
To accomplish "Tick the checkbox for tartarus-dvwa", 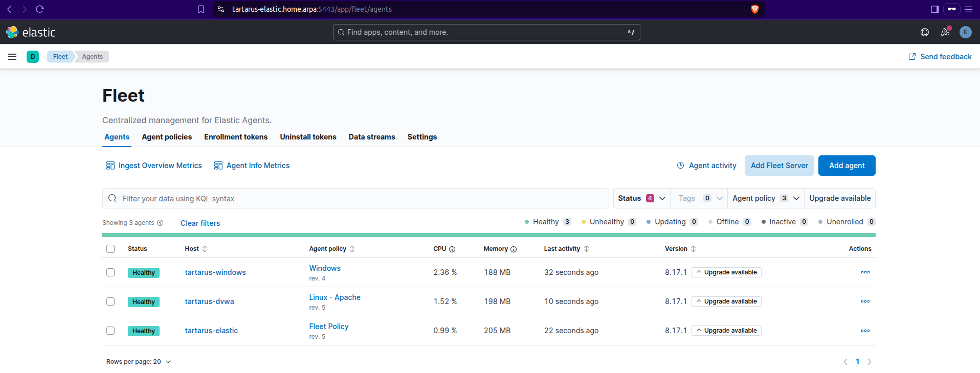I will tap(110, 301).
